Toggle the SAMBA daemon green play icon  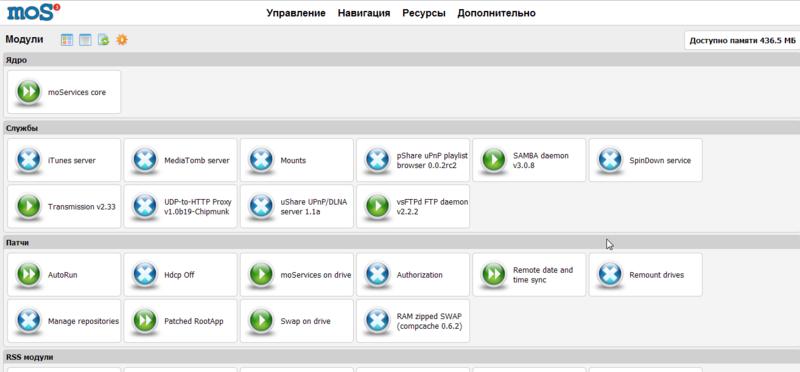click(494, 160)
